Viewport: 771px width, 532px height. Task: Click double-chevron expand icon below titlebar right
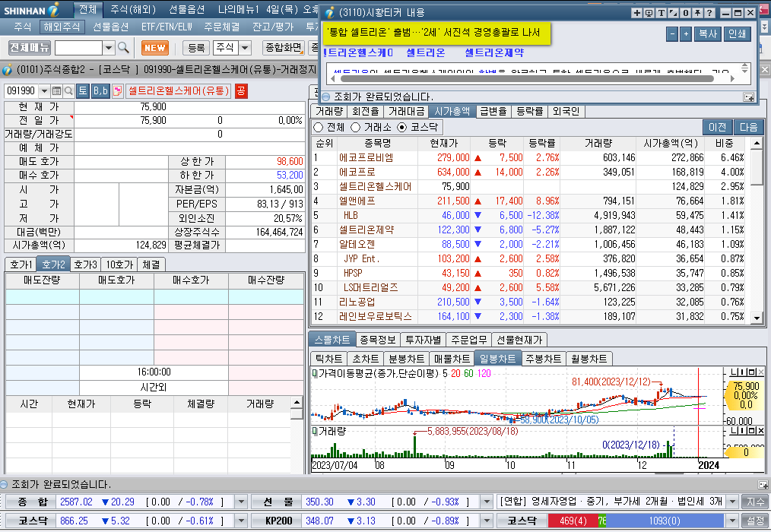click(765, 26)
